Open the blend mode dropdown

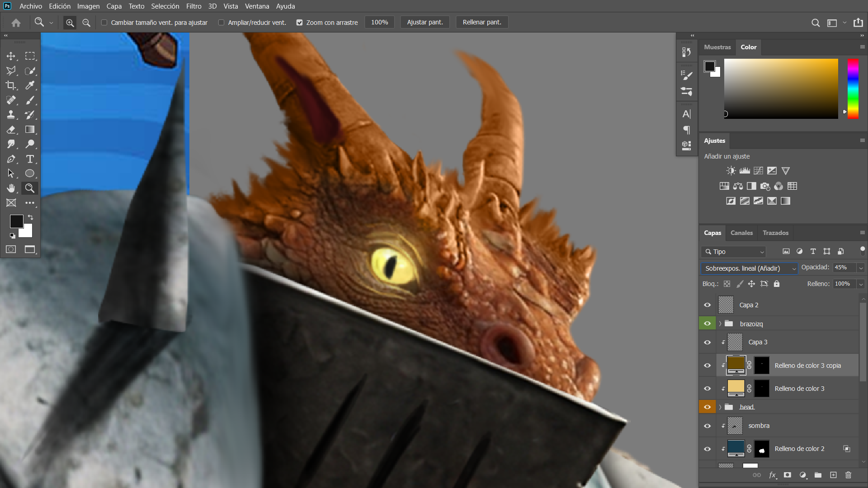749,268
